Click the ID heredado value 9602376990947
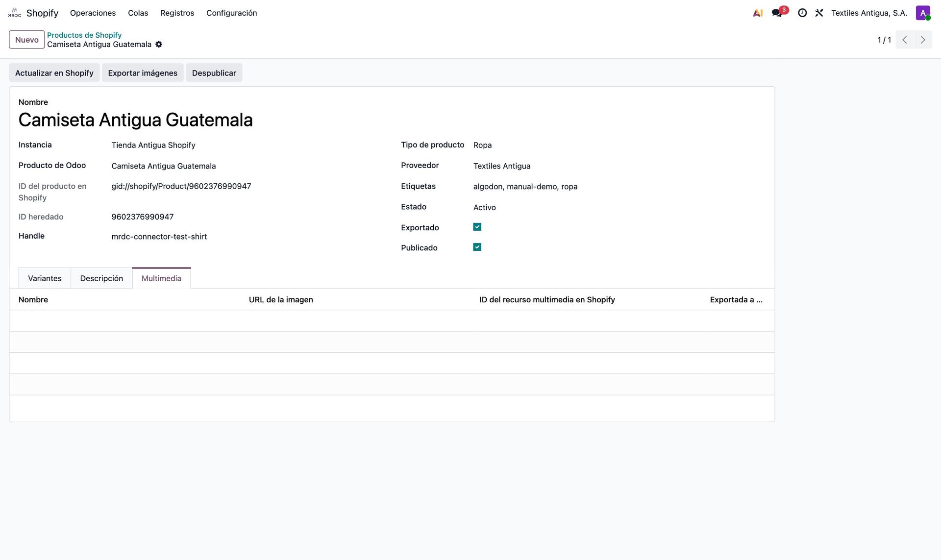The width and height of the screenshot is (941, 560). tap(143, 217)
